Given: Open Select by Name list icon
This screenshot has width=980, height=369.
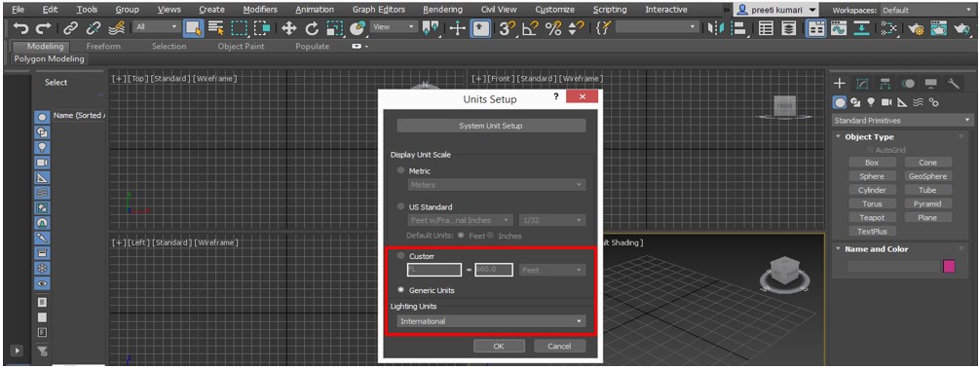Looking at the screenshot, I should tap(216, 27).
